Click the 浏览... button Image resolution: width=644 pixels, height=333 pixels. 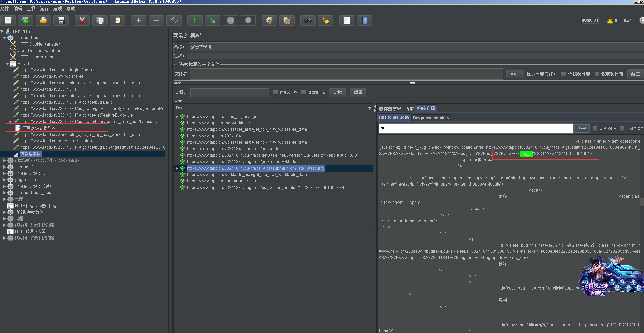coord(515,74)
